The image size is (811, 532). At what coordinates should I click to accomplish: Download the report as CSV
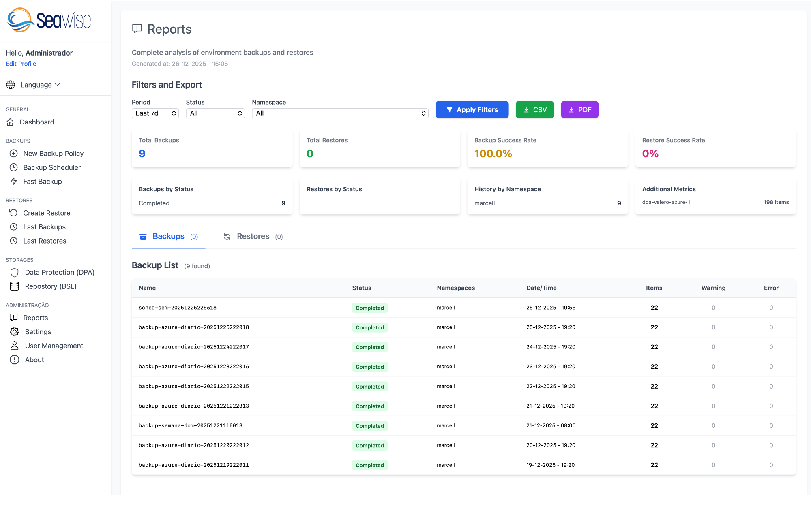tap(534, 109)
